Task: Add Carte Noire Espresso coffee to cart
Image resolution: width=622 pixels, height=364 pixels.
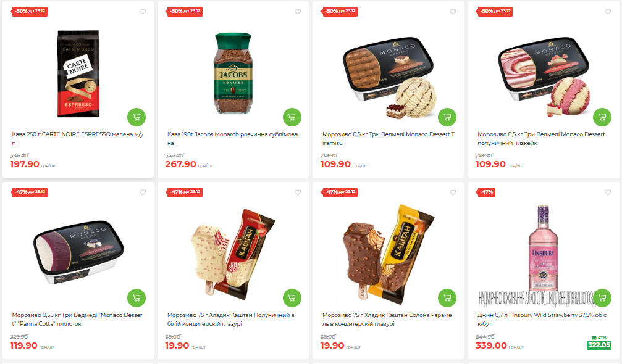Action: click(x=137, y=117)
